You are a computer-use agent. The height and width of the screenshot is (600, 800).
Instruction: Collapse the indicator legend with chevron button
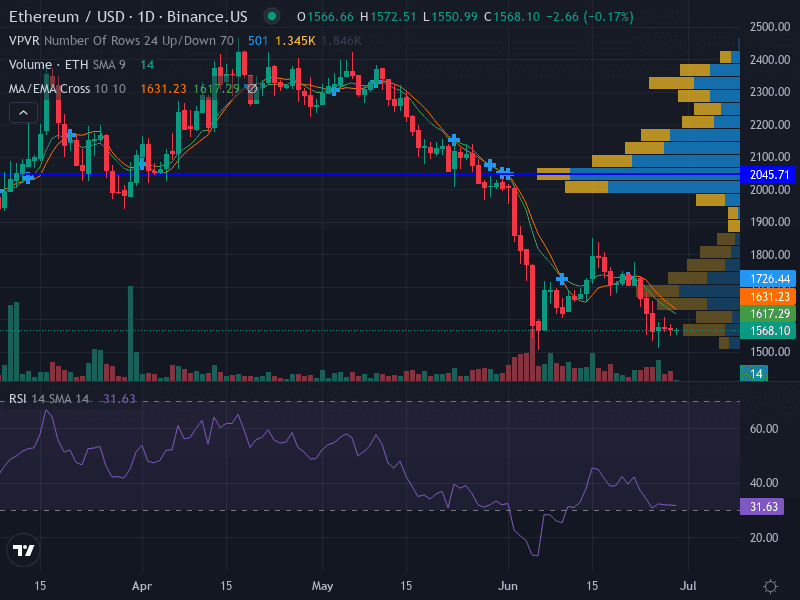(23, 113)
